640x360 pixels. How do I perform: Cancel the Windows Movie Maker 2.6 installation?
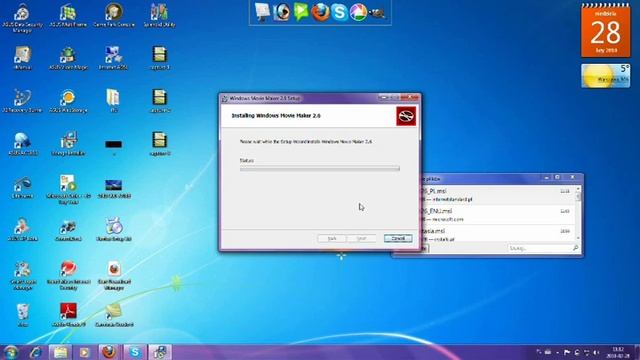398,238
